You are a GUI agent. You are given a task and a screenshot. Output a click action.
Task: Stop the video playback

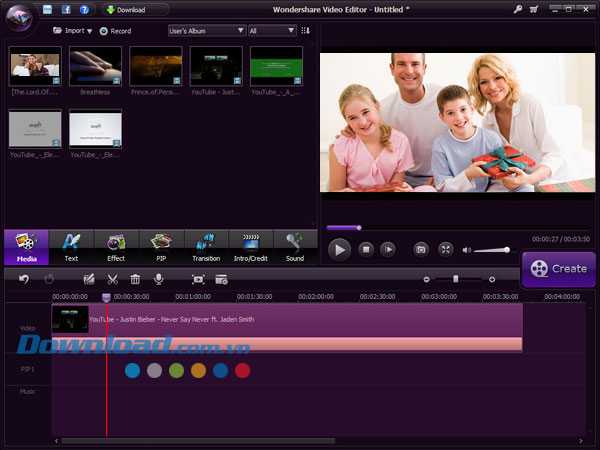pyautogui.click(x=366, y=249)
